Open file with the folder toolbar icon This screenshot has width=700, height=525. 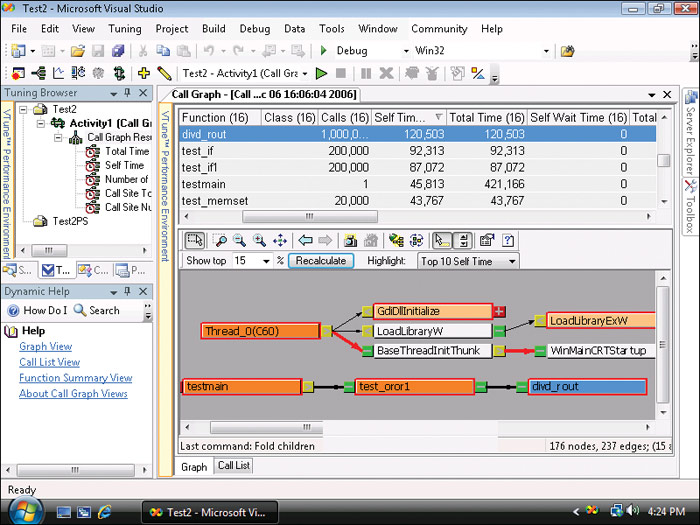78,51
